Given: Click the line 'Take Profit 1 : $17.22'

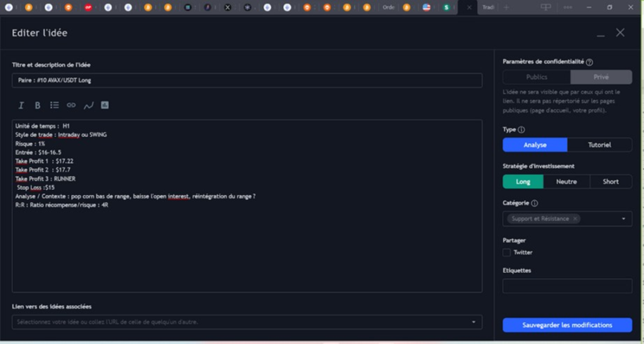Looking at the screenshot, I should click(45, 162).
